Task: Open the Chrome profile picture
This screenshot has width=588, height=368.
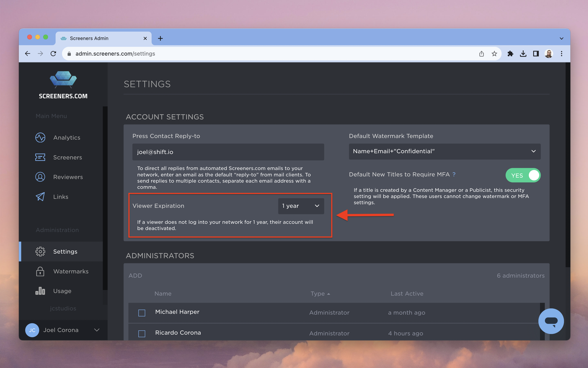Action: click(x=549, y=54)
